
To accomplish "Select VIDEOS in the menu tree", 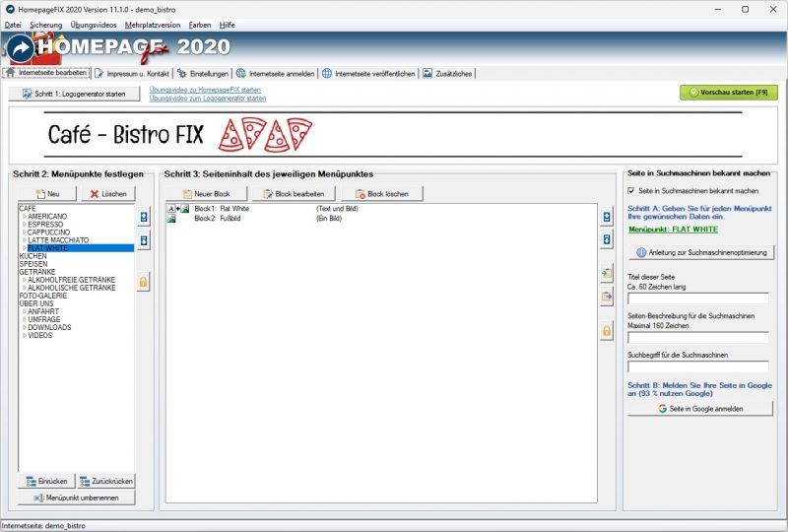I will tap(39, 335).
